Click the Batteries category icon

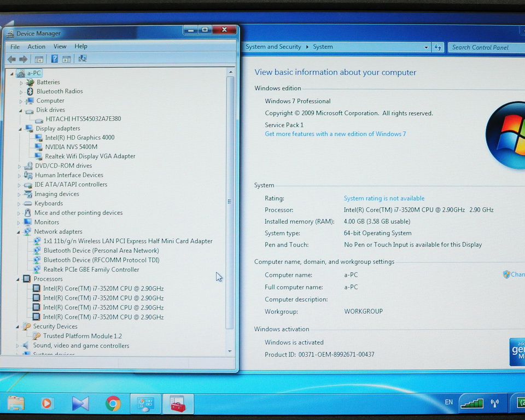point(30,82)
